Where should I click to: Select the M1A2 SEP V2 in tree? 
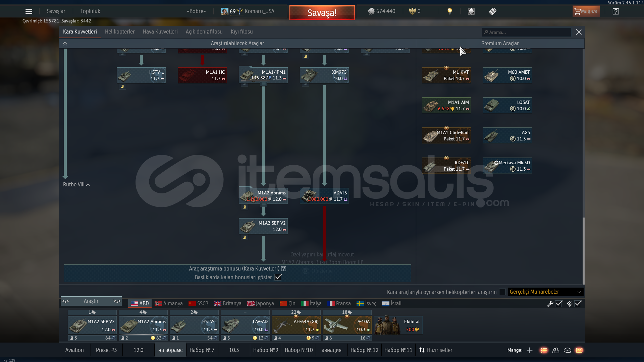point(263,226)
